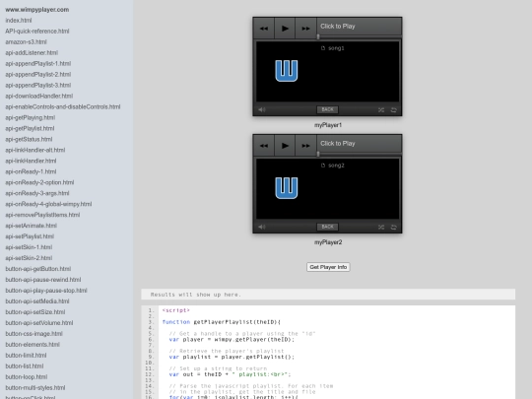Open button-api-setVolume.html link
Image resolution: width=532 pixels, height=399 pixels.
tap(39, 323)
